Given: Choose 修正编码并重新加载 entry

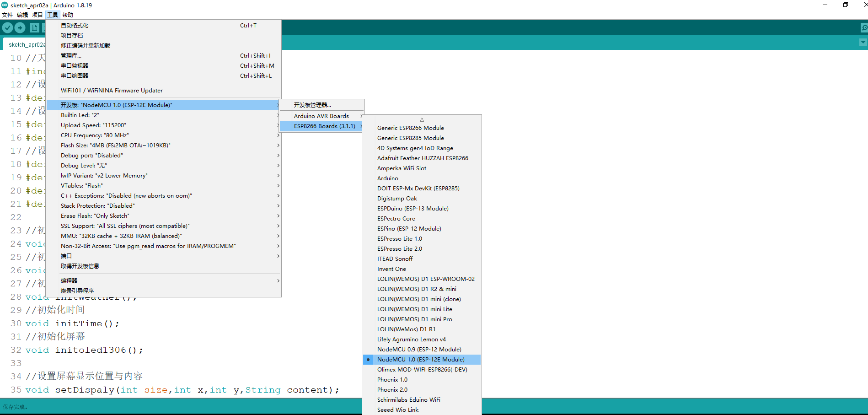Looking at the screenshot, I should pyautogui.click(x=164, y=46).
